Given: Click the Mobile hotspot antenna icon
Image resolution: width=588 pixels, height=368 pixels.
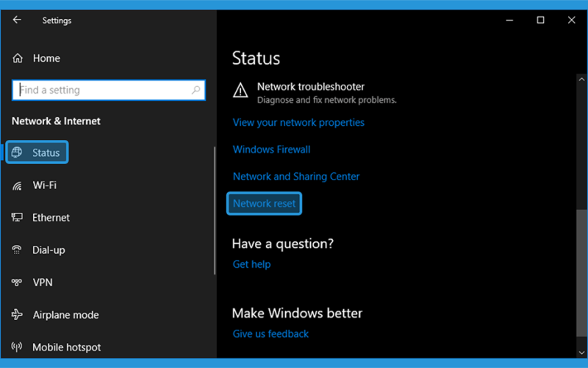Looking at the screenshot, I should point(17,347).
